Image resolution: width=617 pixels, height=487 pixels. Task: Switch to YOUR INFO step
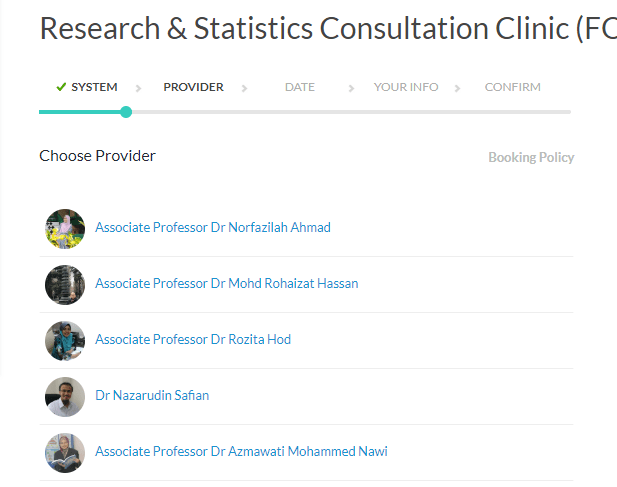coord(405,87)
